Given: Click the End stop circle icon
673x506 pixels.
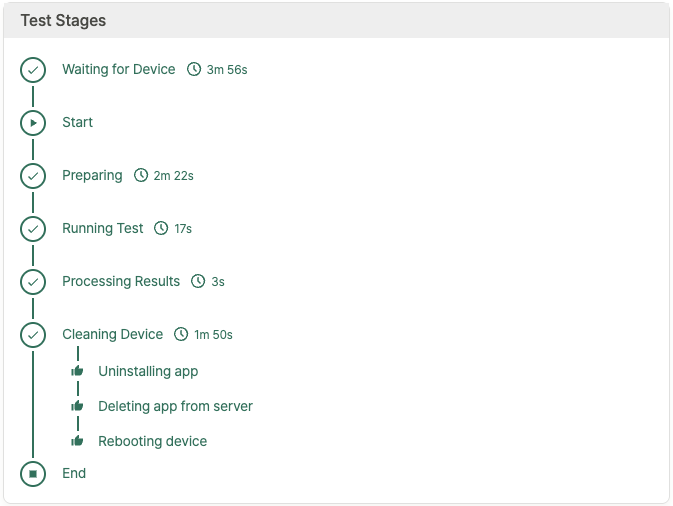Looking at the screenshot, I should [33, 474].
